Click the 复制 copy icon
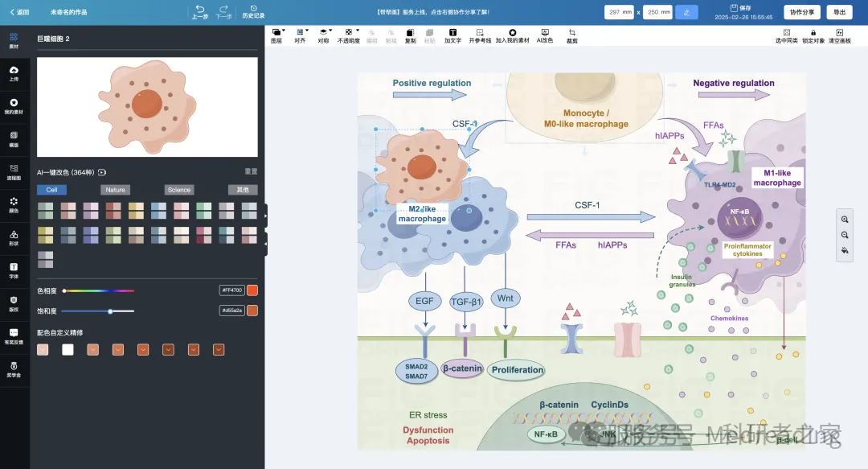This screenshot has width=868, height=469. pos(410,36)
